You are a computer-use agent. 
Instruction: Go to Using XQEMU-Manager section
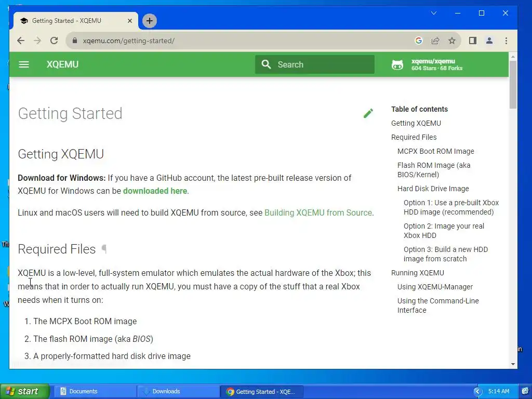(x=435, y=287)
